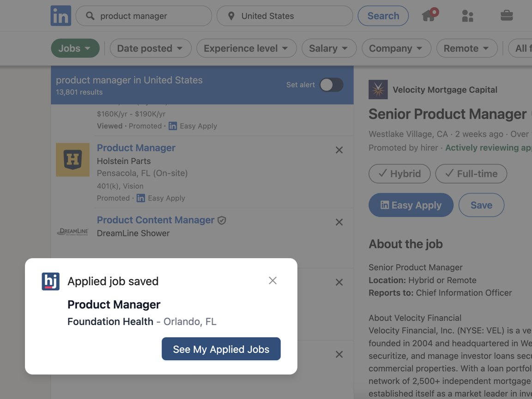Toggle the Set alert switch
The width and height of the screenshot is (532, 399).
coord(332,85)
